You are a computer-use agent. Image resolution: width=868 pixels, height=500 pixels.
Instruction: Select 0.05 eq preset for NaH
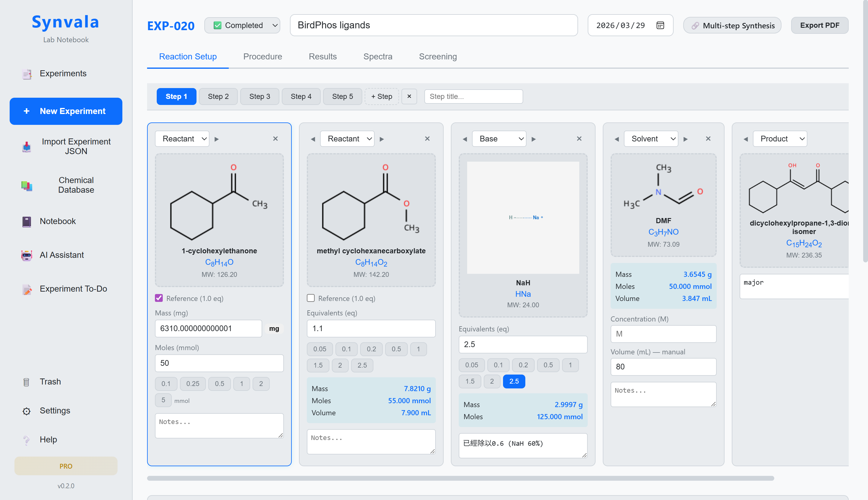(x=472, y=365)
